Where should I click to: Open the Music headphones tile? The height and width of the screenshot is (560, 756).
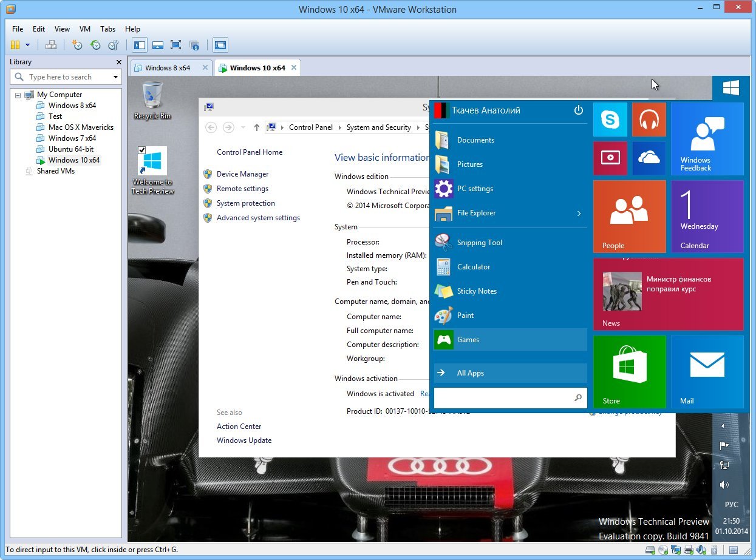tap(649, 120)
